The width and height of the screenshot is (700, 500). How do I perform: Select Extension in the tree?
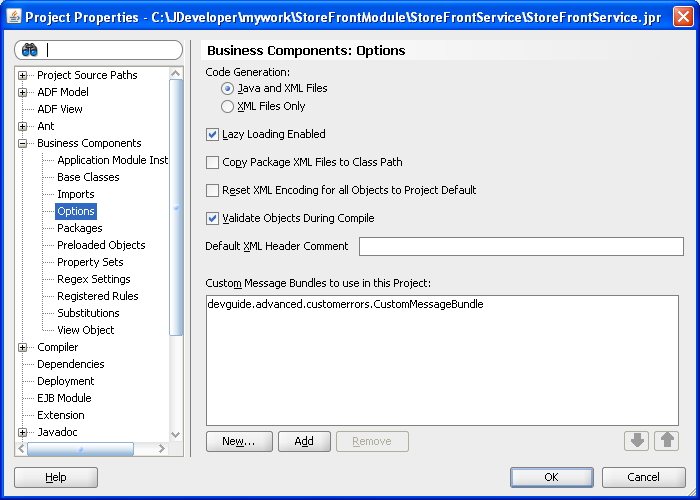coord(61,415)
